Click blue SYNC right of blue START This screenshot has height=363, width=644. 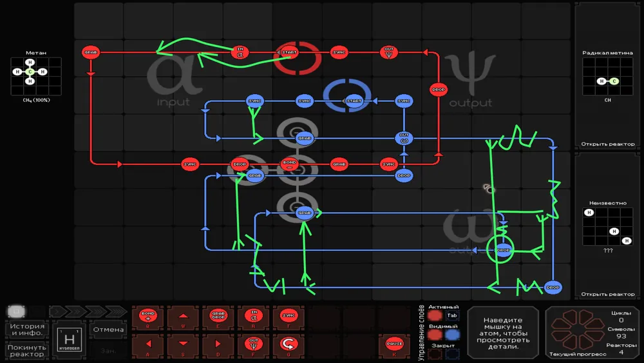tap(404, 101)
